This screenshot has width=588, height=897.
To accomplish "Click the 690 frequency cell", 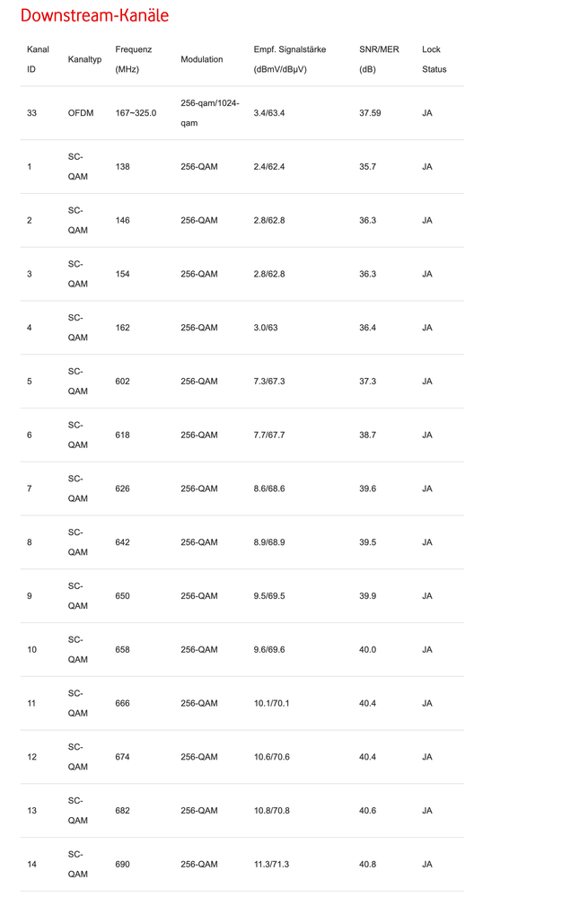I will point(123,864).
